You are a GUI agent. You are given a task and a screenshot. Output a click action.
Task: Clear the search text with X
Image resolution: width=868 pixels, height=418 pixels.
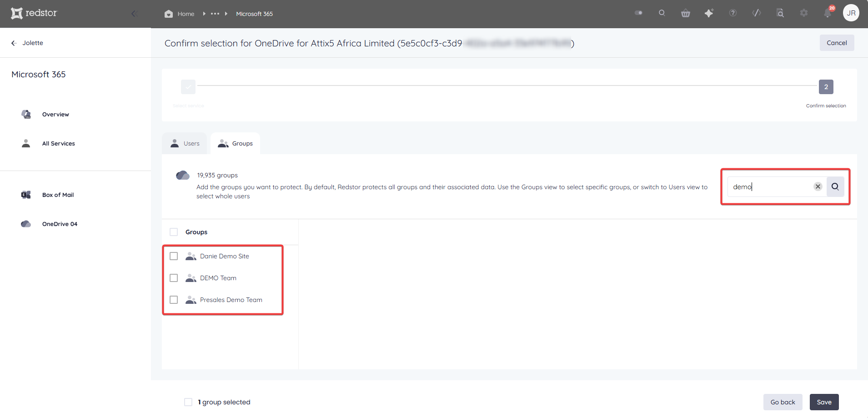(x=818, y=186)
